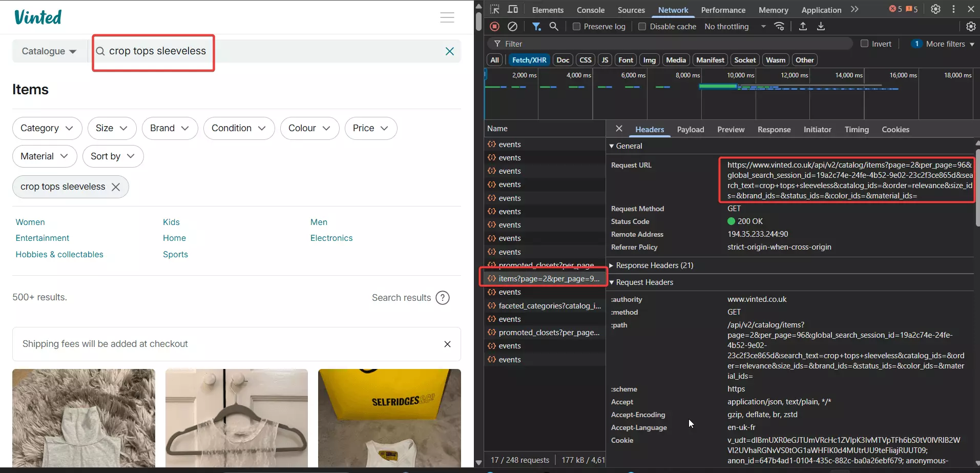The height and width of the screenshot is (473, 980).
Task: Toggle device toolbar emulation mode
Action: coord(512,9)
